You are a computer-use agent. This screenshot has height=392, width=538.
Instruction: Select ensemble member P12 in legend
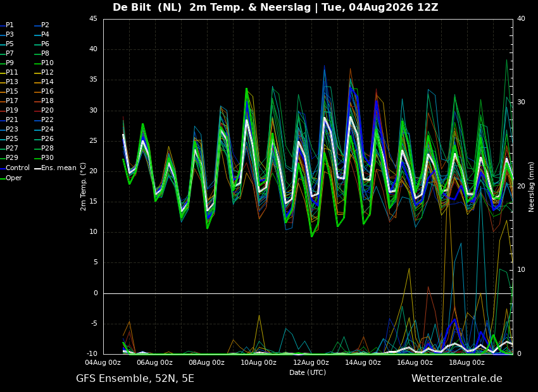coord(44,72)
